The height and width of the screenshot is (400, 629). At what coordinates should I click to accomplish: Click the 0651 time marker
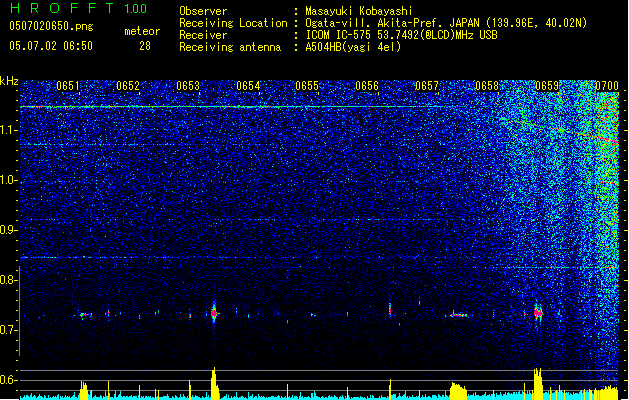click(x=67, y=86)
